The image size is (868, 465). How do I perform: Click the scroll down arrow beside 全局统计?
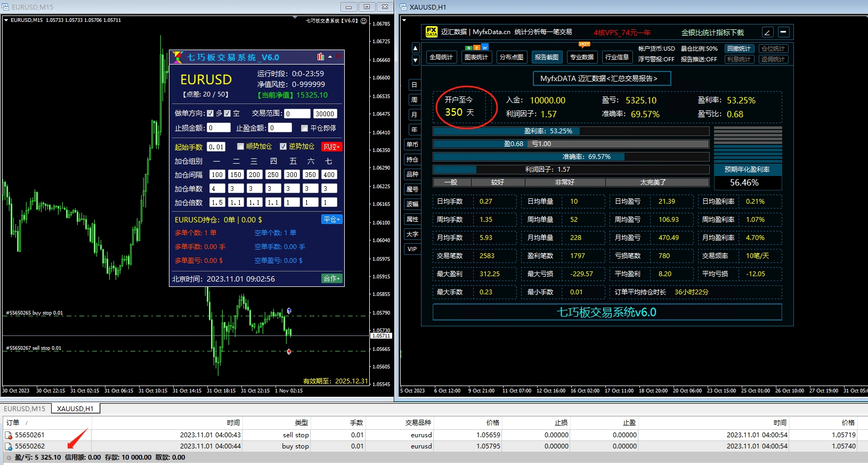(416, 60)
